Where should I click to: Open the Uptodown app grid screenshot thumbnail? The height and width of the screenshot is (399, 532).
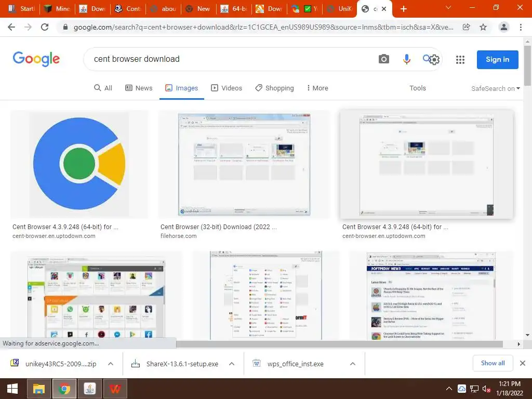coord(96,296)
